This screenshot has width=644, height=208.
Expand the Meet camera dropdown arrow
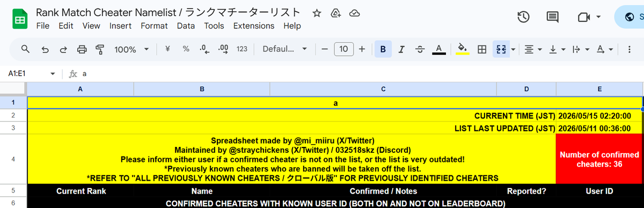tap(598, 18)
